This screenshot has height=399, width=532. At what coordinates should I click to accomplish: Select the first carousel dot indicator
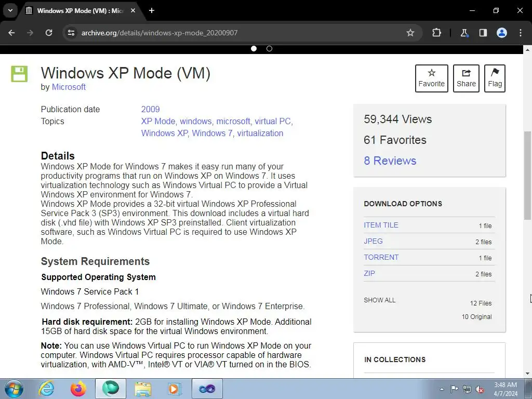[x=254, y=48]
